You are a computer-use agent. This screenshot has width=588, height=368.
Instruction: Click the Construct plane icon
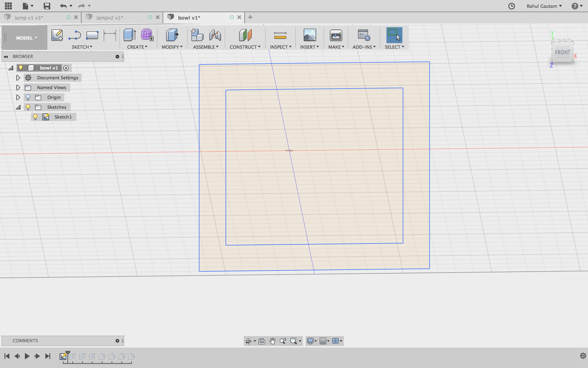pos(245,35)
